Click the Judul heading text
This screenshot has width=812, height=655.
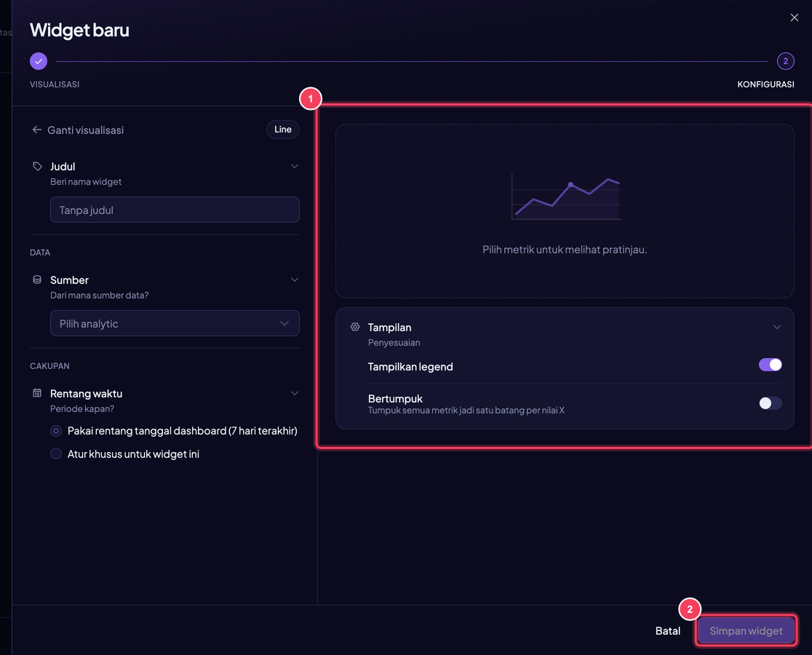point(63,166)
